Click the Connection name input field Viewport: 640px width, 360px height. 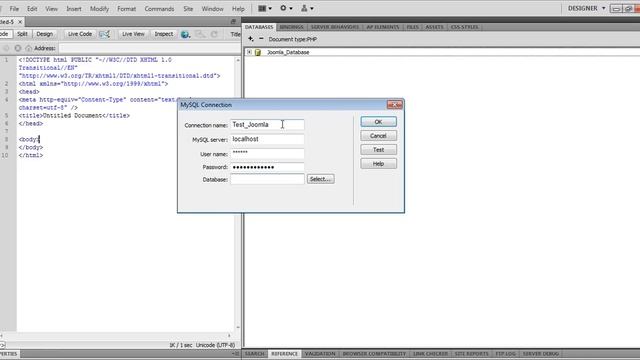click(x=267, y=124)
